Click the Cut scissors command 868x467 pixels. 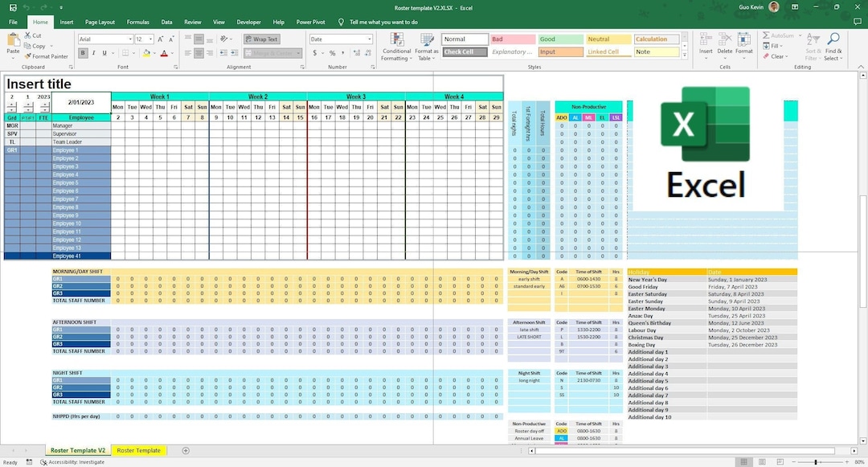click(33, 35)
